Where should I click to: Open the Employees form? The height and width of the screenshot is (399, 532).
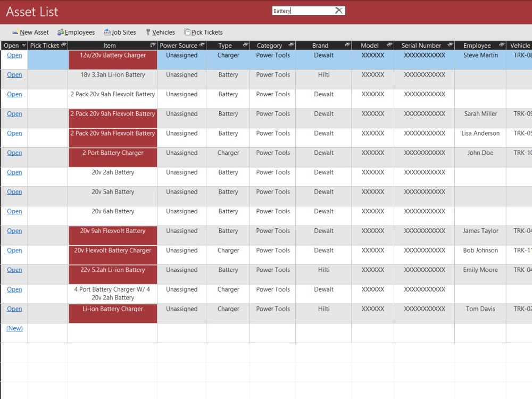(x=76, y=32)
